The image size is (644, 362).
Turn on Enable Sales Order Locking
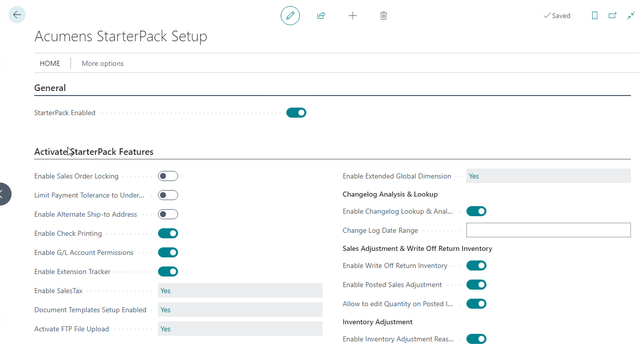168,176
